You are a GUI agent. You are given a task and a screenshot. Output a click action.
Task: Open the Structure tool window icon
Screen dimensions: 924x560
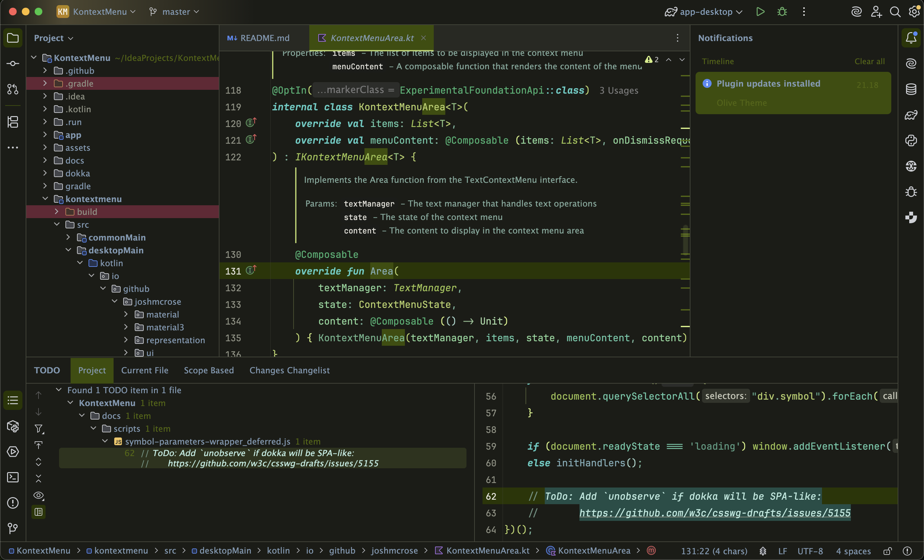click(13, 122)
